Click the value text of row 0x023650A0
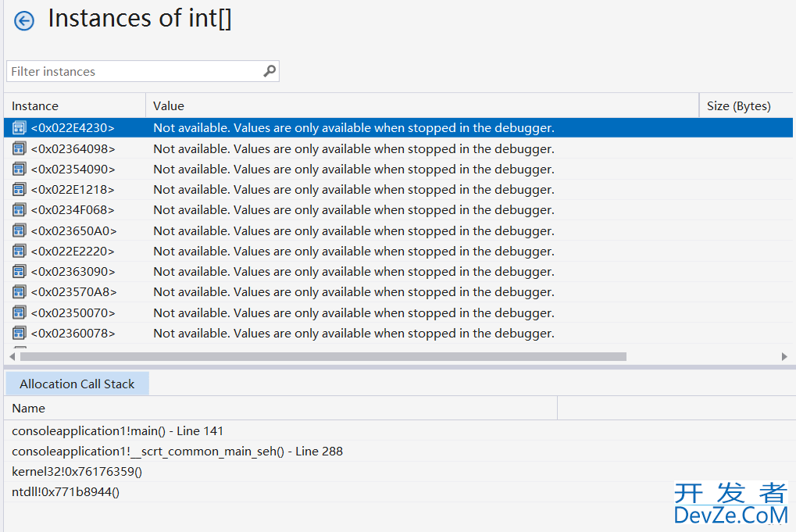This screenshot has height=532, width=796. point(354,231)
